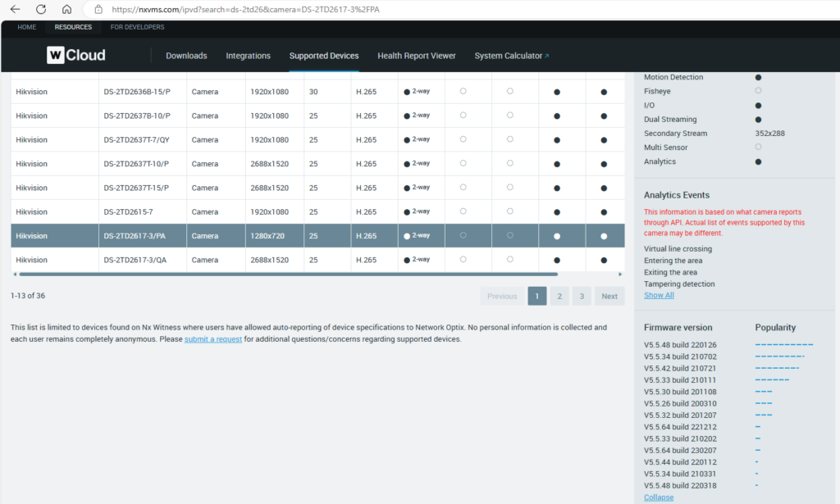Viewport: 840px width, 504px height.
Task: Click popularity bar for V5.5.30 build 201108
Action: tap(764, 392)
